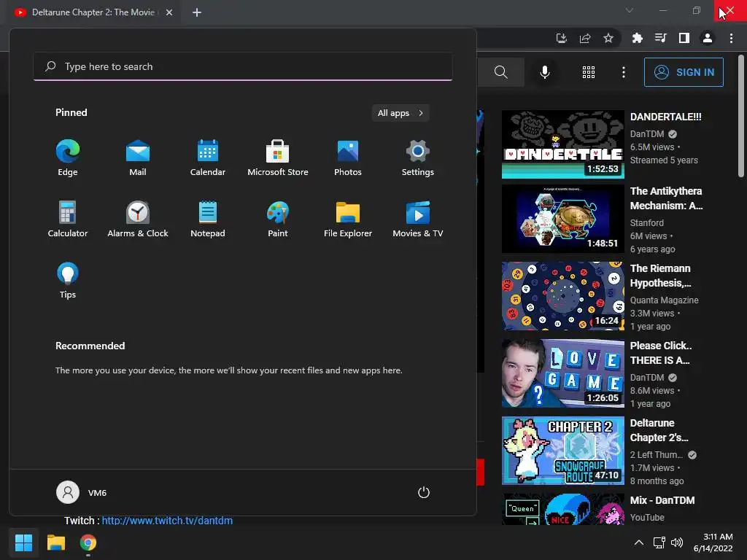Open the DANDERTALE!!! video thumbnail
747x560 pixels.
point(563,144)
